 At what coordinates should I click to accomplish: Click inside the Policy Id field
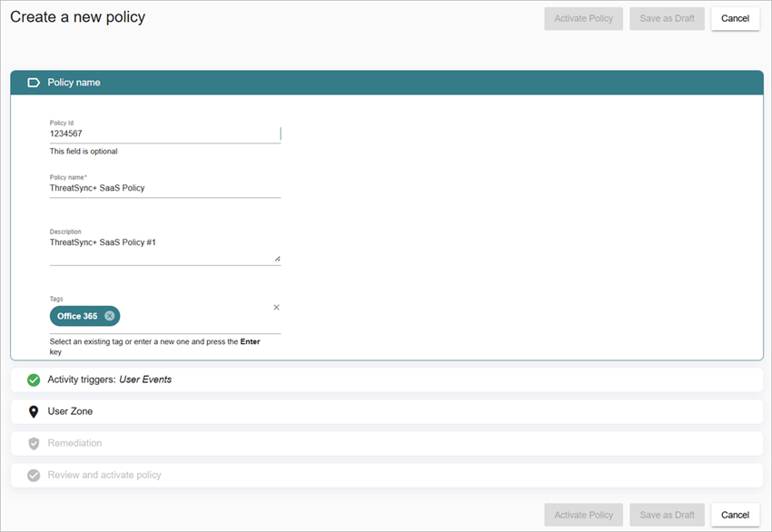[x=163, y=133]
